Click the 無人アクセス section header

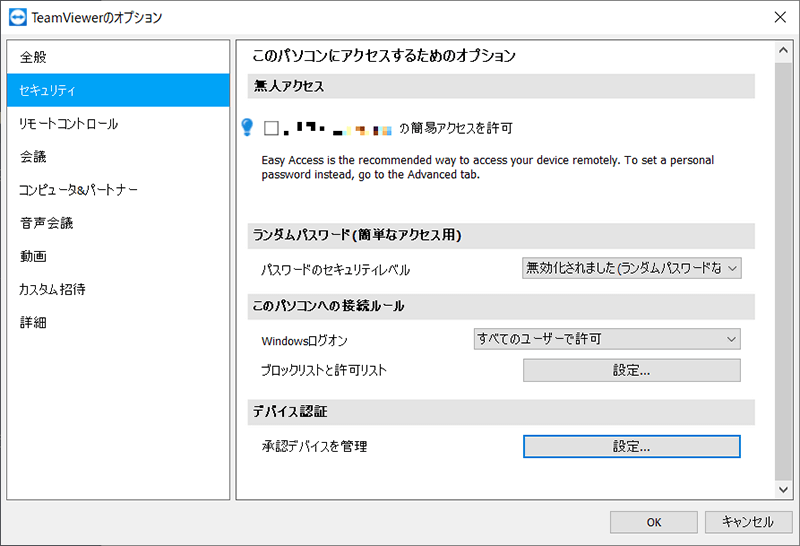501,86
